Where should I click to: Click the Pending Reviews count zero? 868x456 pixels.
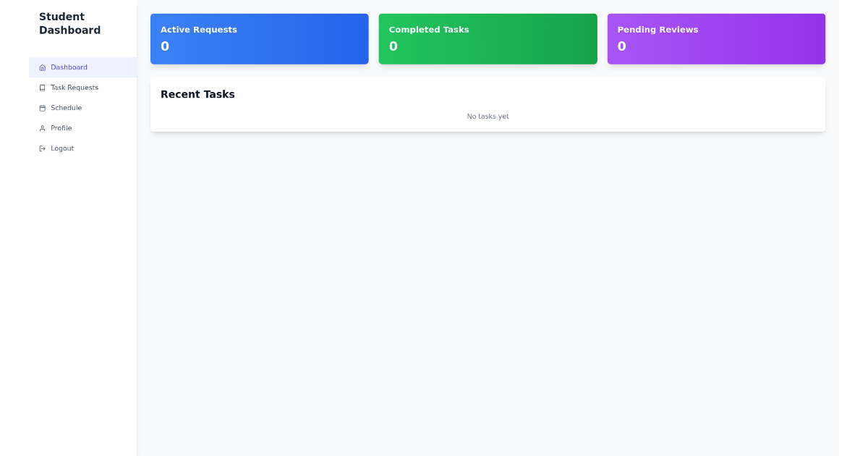click(x=622, y=46)
